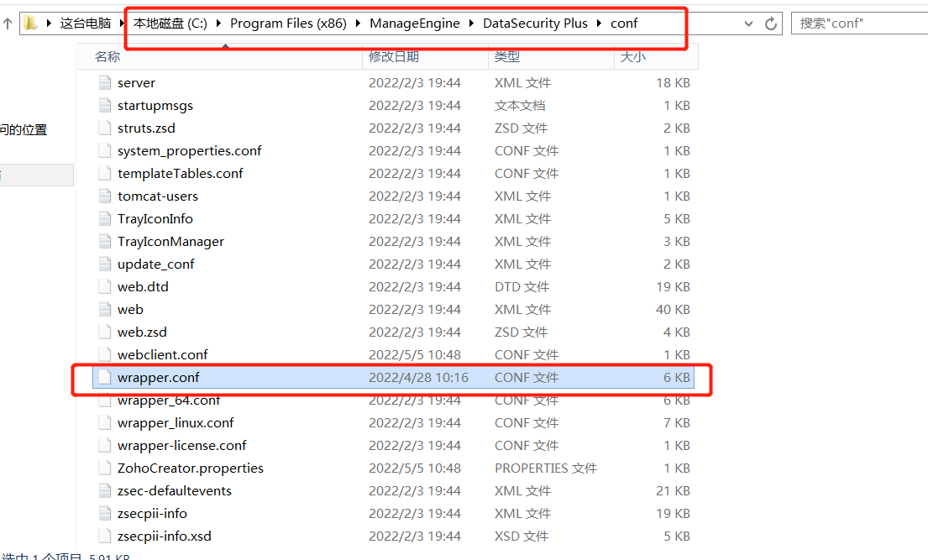Expand the arrow after 本地磁盘 (C:)
Screen dimensions: 928x560
point(218,23)
